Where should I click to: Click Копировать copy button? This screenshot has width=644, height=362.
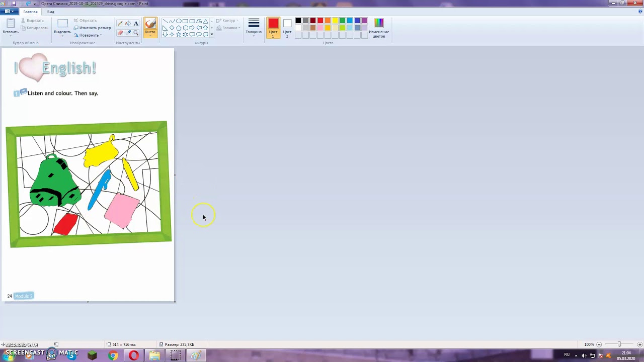pos(34,28)
